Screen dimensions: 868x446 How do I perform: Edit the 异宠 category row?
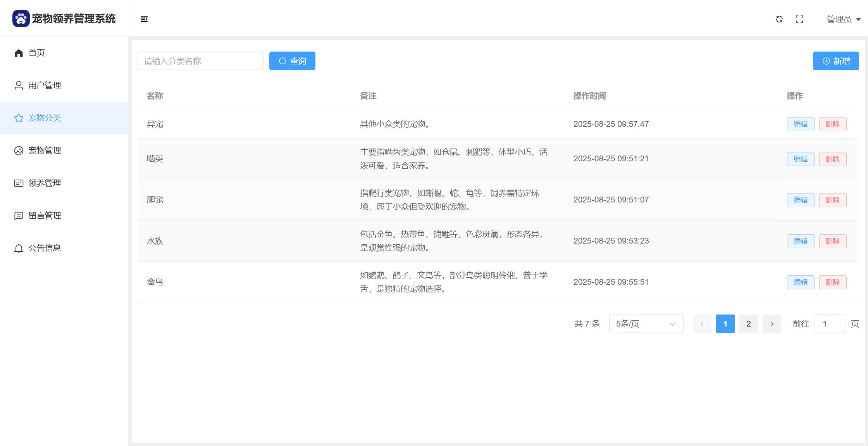point(800,124)
